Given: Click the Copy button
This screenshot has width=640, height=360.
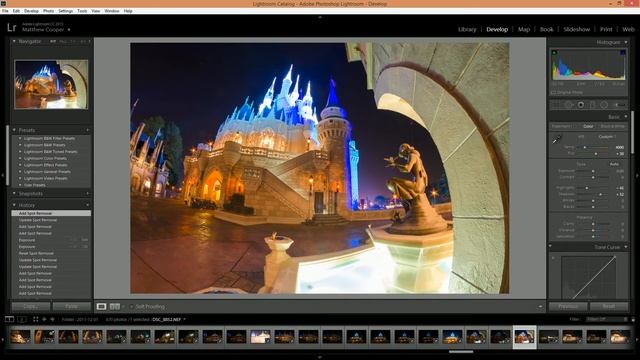Looking at the screenshot, I should (x=31, y=306).
